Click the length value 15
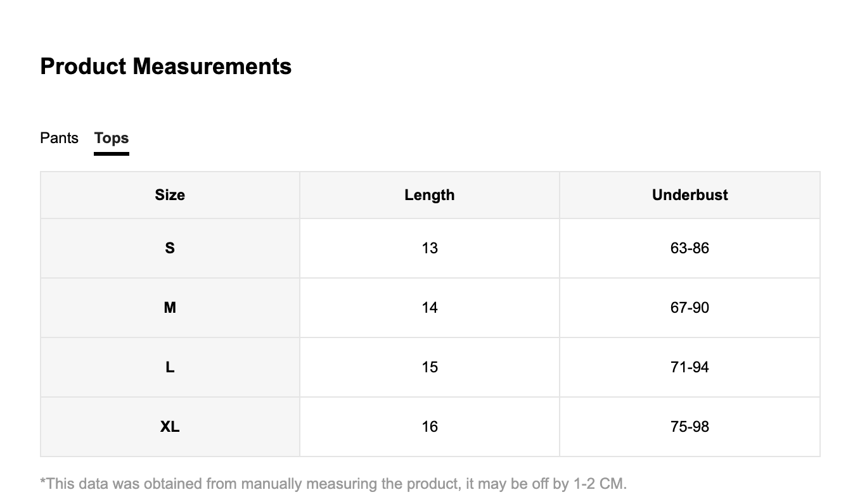 point(430,367)
